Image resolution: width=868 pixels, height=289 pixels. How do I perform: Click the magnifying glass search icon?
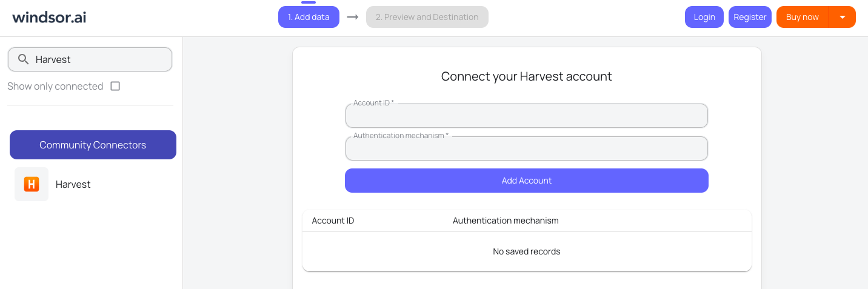click(24, 59)
